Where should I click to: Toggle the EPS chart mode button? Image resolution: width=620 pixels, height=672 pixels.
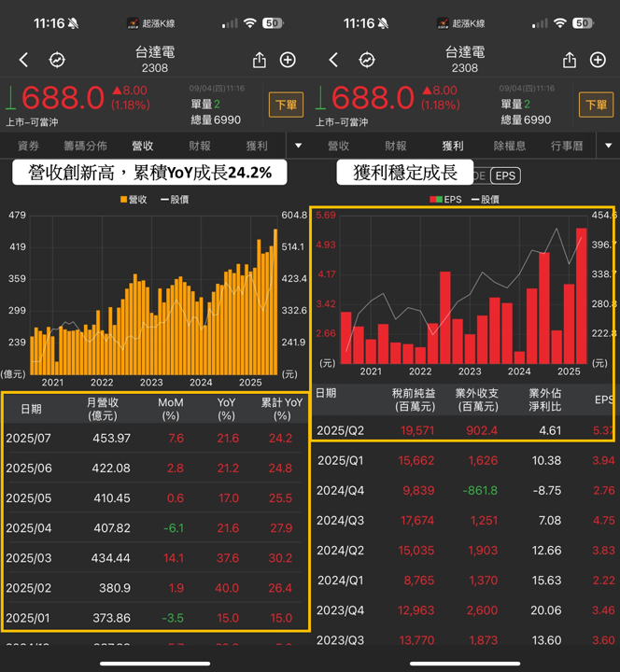(505, 175)
